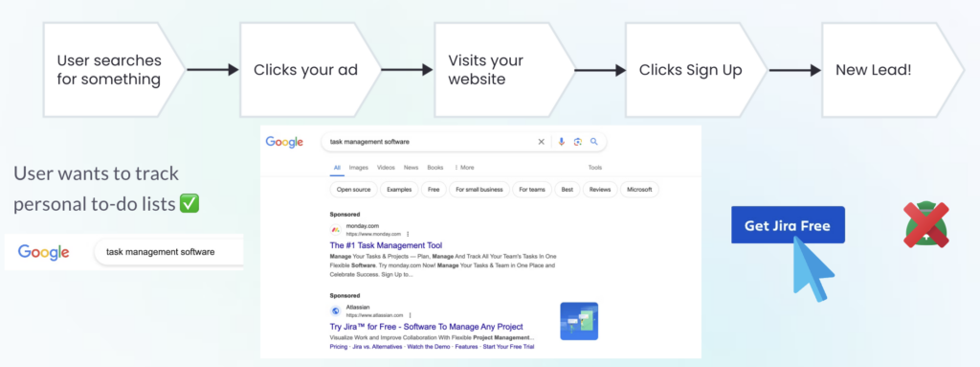Screen dimensions: 980x367
Task: Select the User searches for something step
Action: [x=115, y=70]
